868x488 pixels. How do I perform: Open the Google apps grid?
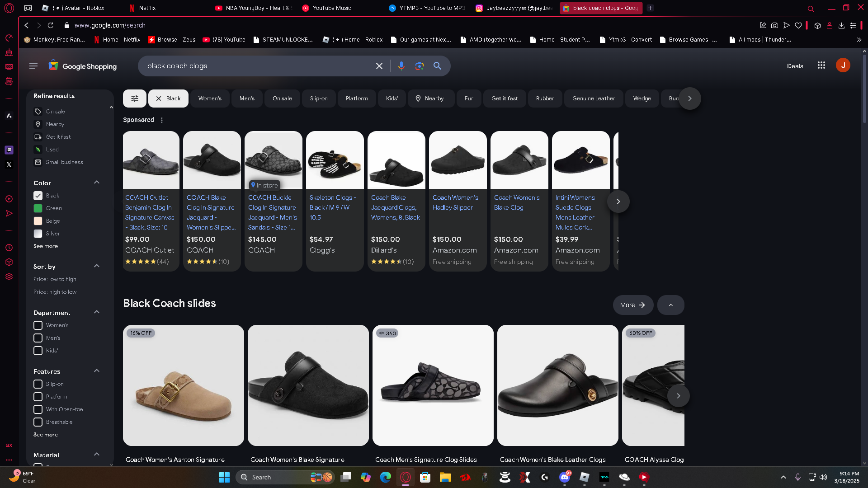click(x=821, y=66)
